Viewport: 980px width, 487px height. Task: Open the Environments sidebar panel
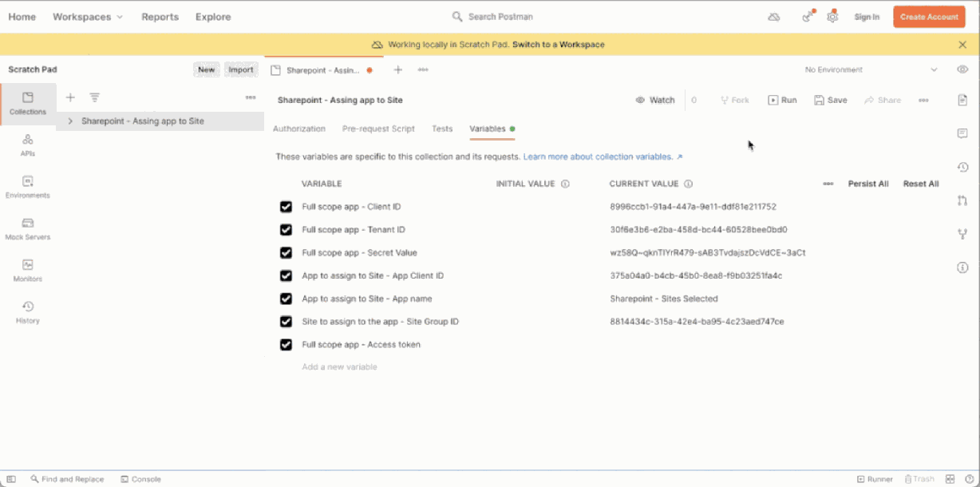click(28, 188)
